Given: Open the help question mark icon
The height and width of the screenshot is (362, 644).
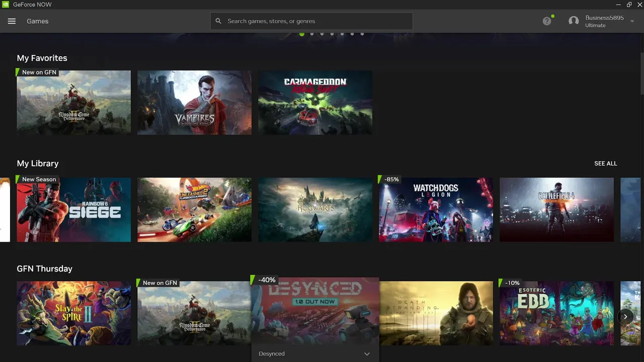Looking at the screenshot, I should tap(547, 21).
